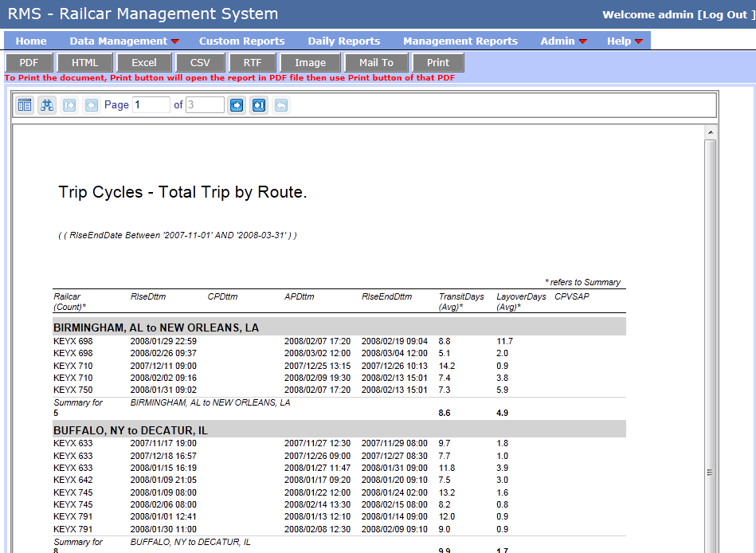The height and width of the screenshot is (553, 756).
Task: Export the report as PDF
Action: click(29, 62)
